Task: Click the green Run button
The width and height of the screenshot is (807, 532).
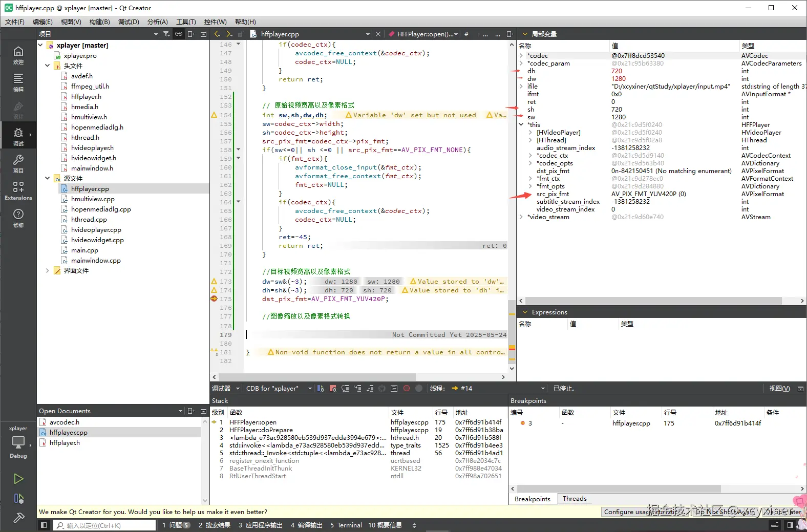Action: point(18,479)
